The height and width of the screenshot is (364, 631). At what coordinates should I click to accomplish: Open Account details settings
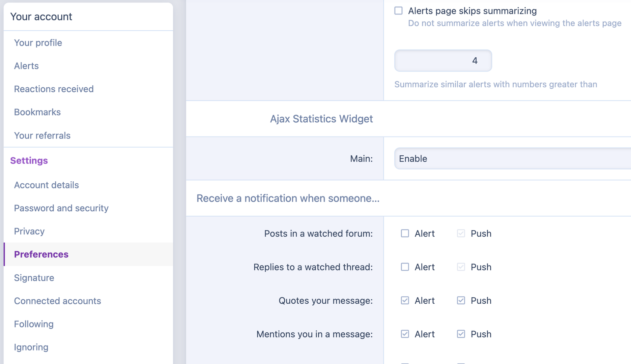click(88, 185)
